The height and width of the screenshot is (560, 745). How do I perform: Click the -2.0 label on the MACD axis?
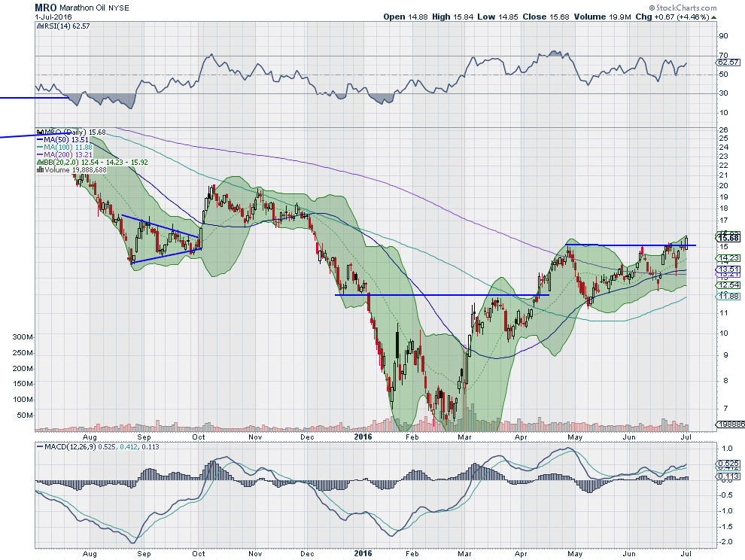[x=725, y=542]
